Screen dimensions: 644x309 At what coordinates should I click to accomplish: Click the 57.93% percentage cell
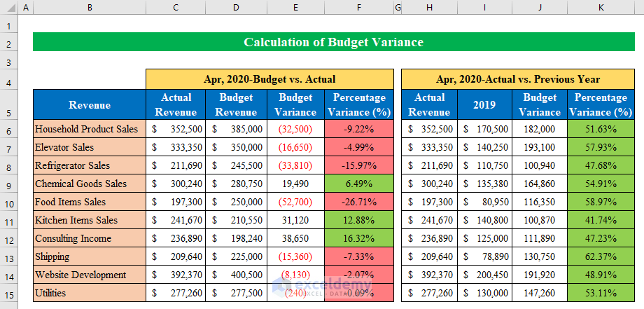[601, 147]
